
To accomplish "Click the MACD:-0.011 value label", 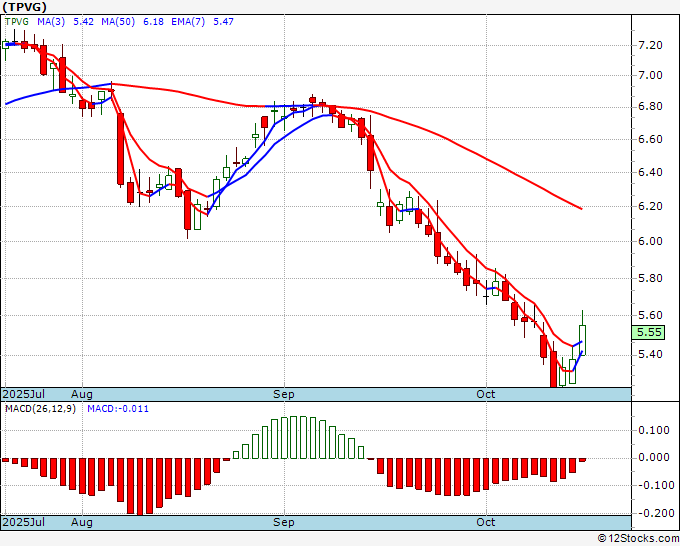I will pyautogui.click(x=118, y=409).
